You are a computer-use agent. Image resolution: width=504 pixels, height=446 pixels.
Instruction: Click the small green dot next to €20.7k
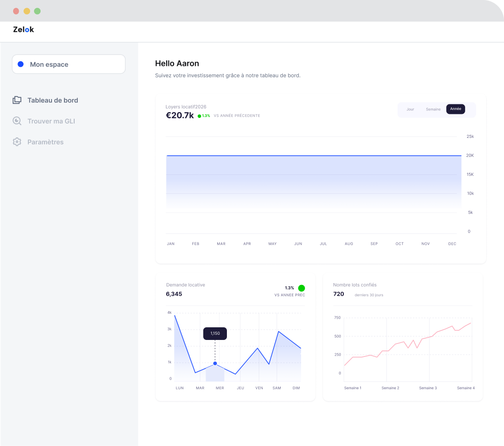point(199,116)
